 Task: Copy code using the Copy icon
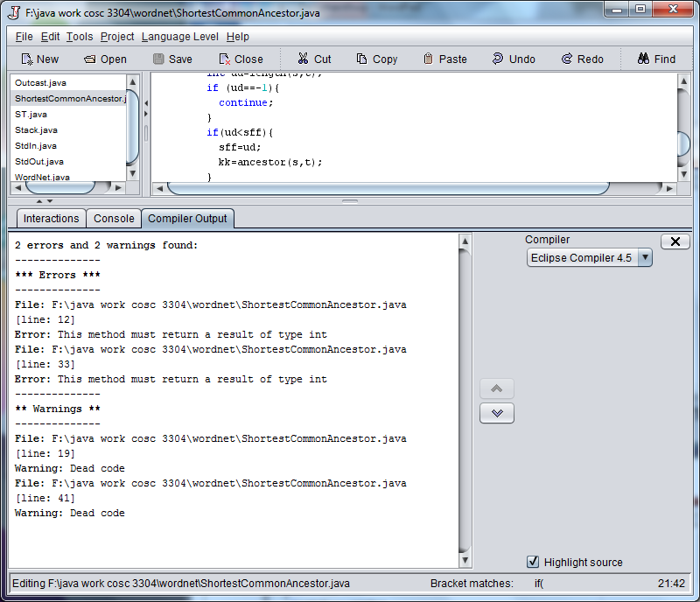tap(376, 59)
